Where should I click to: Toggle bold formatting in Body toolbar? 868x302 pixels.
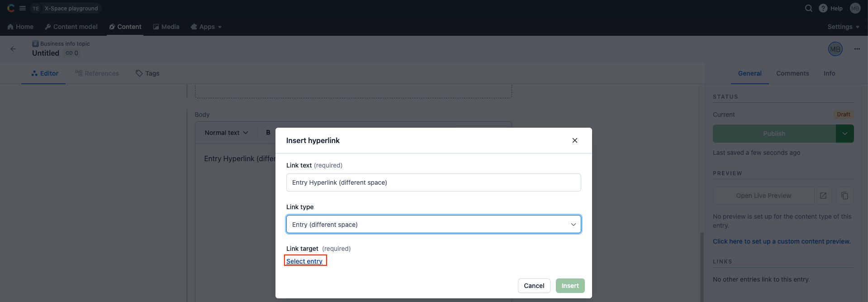(x=268, y=133)
